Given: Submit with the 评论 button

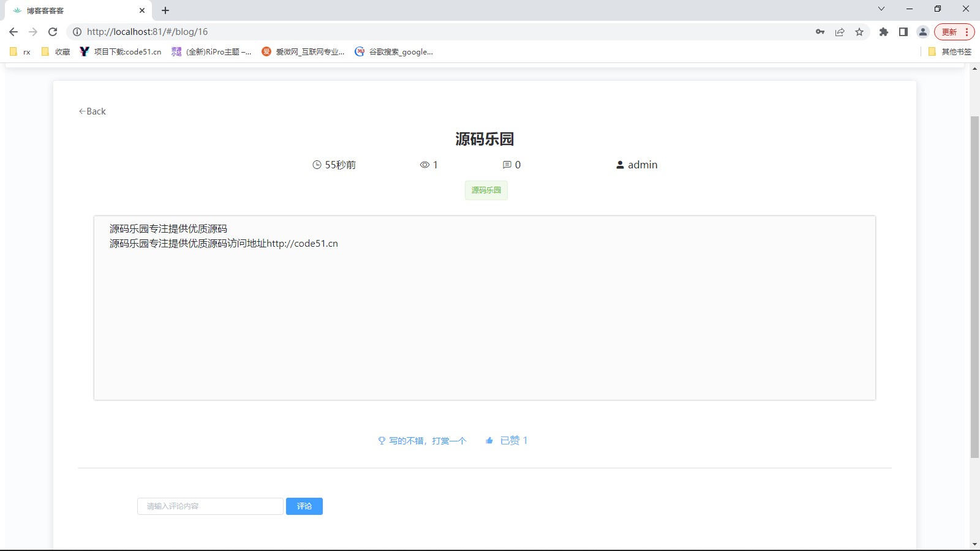Looking at the screenshot, I should [304, 506].
